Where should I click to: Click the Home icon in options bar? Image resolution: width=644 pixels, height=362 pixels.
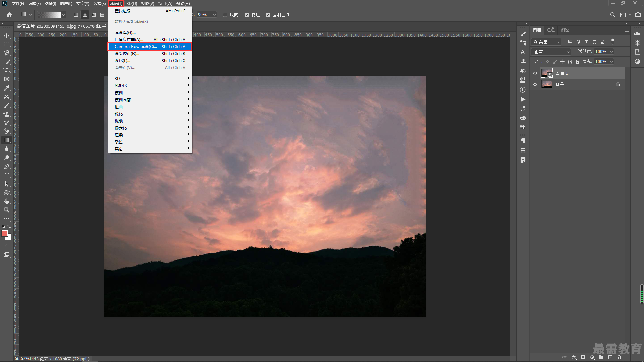[x=9, y=15]
